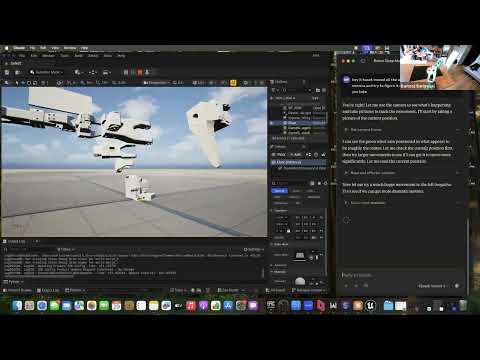Click Output Log button in bottom status bar
This screenshot has width=480, height=360.
(x=48, y=290)
